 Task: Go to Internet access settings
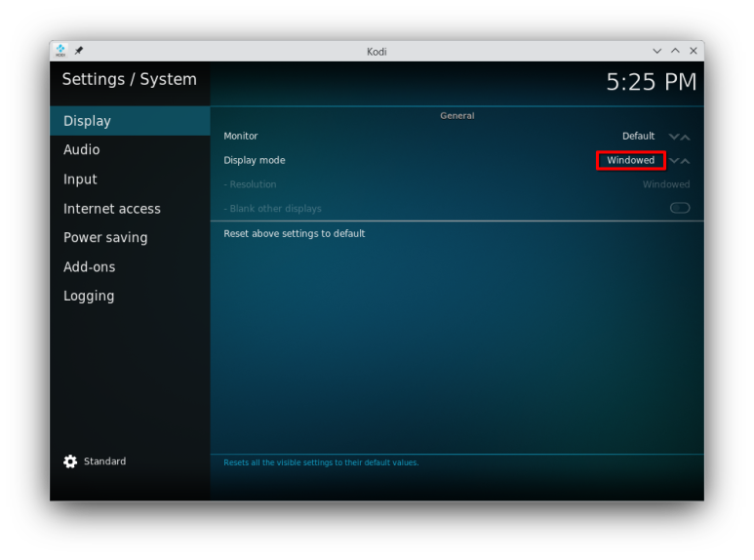coord(130,209)
